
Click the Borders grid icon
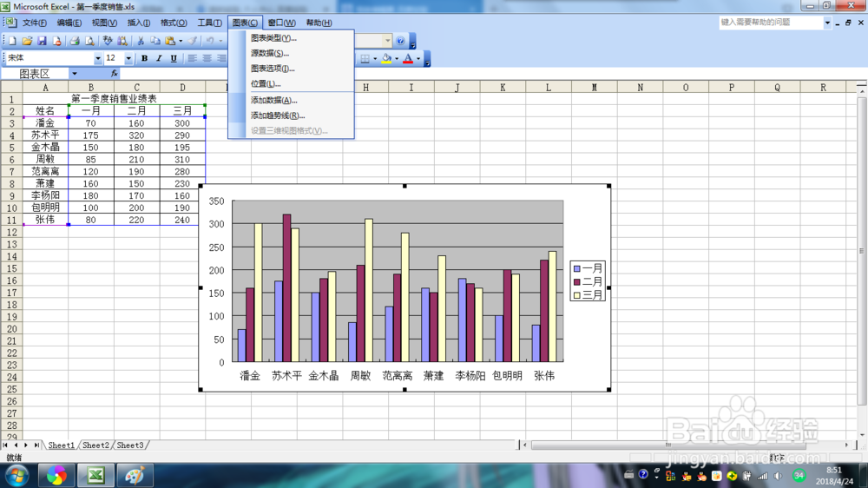pyautogui.click(x=365, y=59)
